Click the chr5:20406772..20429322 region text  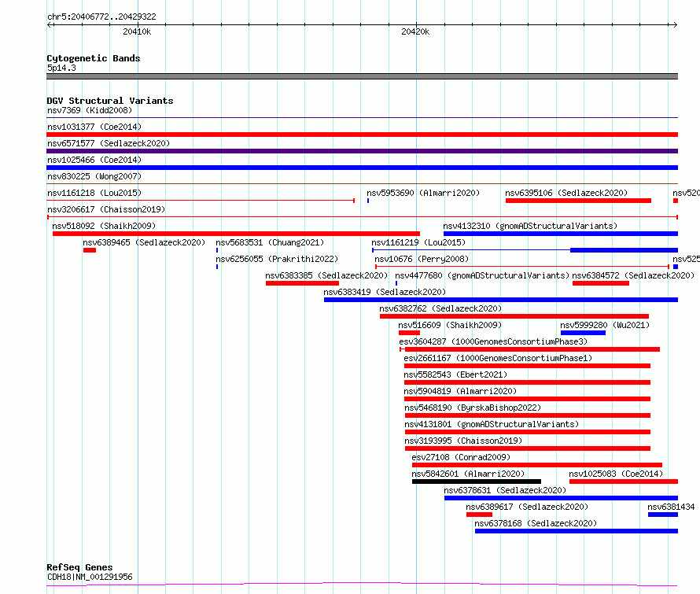[101, 17]
